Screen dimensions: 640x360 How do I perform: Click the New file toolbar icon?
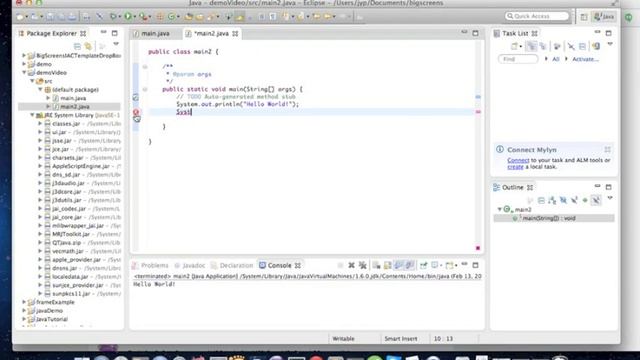pos(20,17)
